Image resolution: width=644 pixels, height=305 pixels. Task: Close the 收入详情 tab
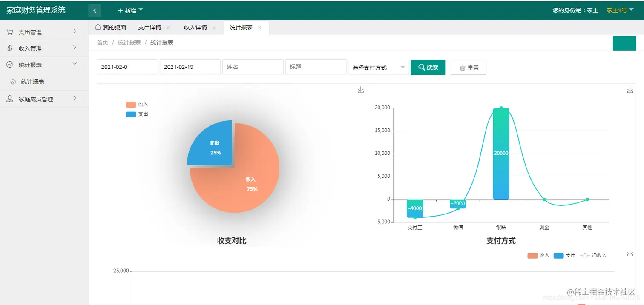click(x=214, y=28)
